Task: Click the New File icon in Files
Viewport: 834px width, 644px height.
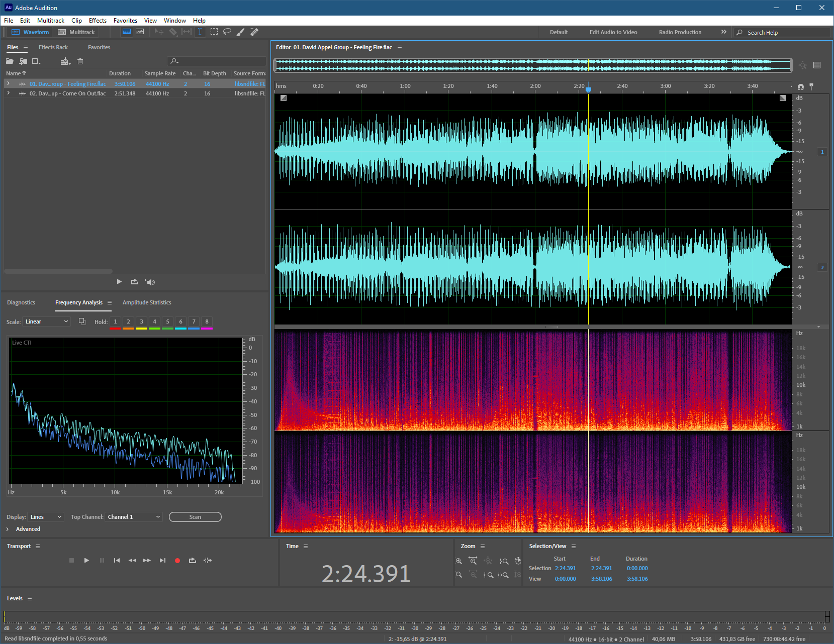Action: (x=36, y=61)
